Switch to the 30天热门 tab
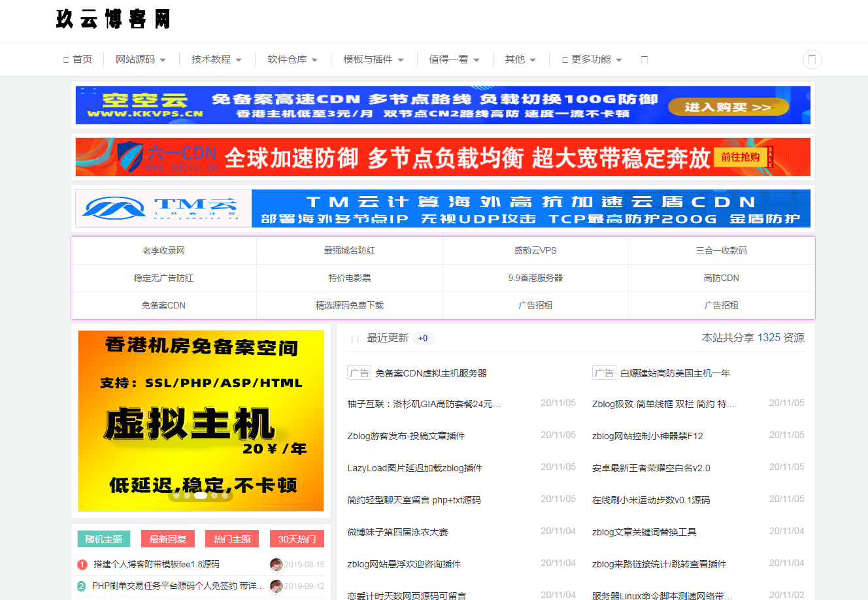868x600 pixels. (x=297, y=539)
